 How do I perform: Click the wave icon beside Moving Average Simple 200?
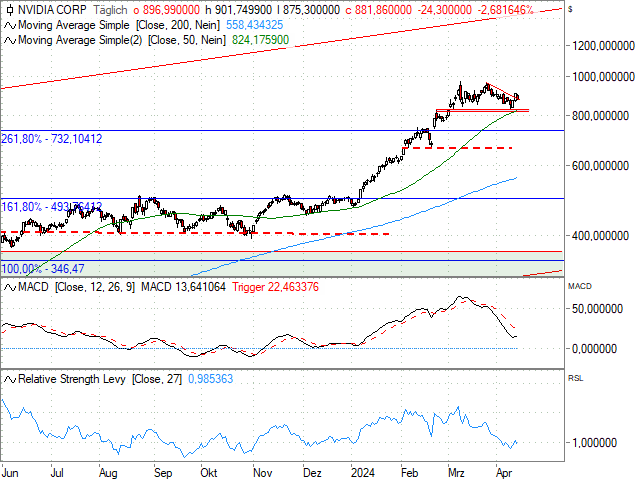[10, 26]
